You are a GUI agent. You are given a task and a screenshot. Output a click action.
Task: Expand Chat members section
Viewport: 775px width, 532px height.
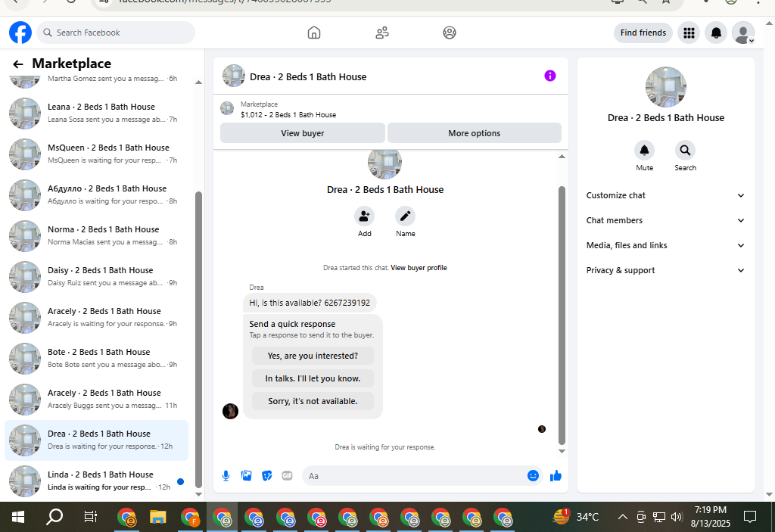(665, 220)
